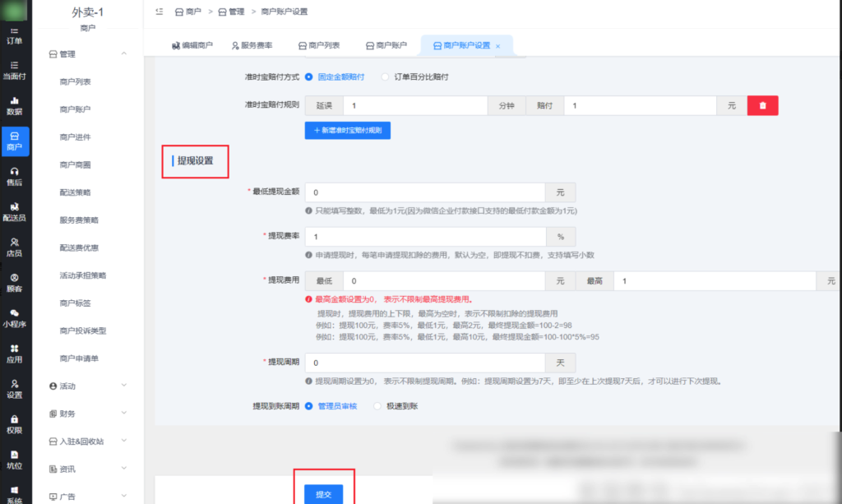Open the 订单 orders sidebar icon
This screenshot has width=842, height=504.
(x=15, y=35)
